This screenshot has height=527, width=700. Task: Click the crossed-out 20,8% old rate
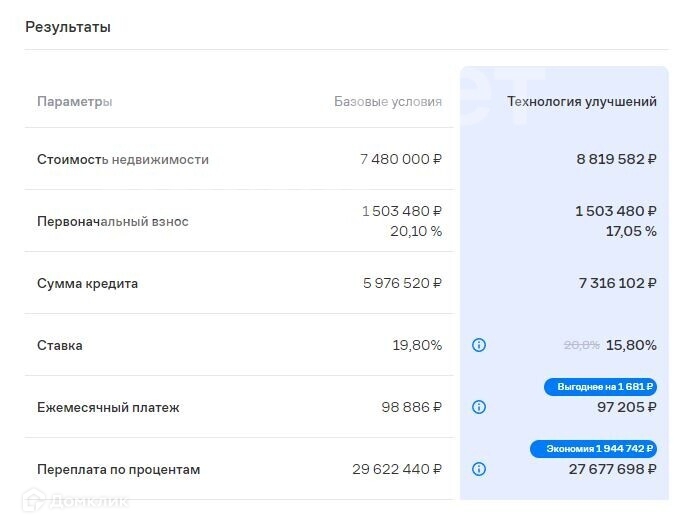582,345
